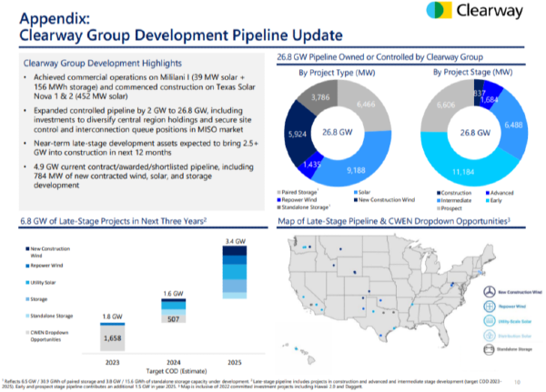Click the 507 bar segment for 2024

(x=174, y=319)
